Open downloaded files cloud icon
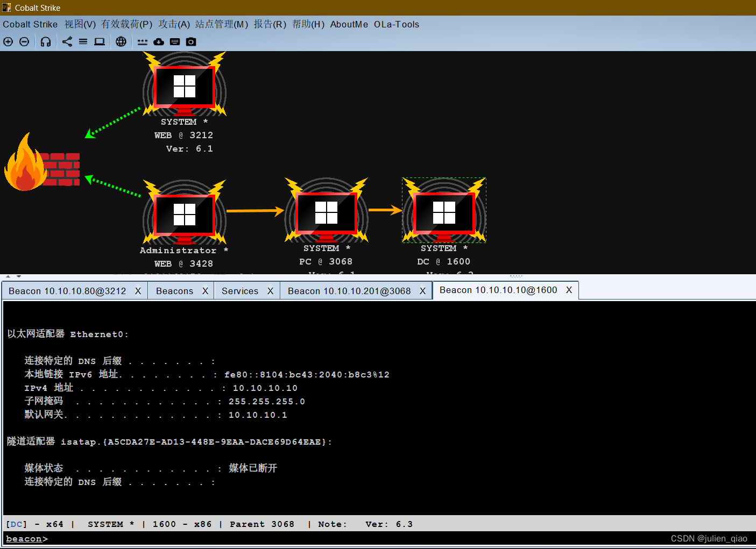 pos(159,41)
